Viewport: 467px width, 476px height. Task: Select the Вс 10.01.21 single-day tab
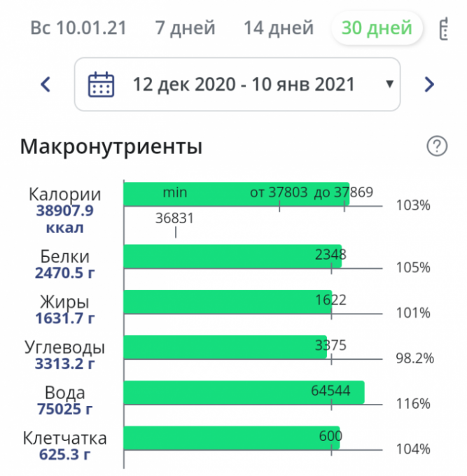pyautogui.click(x=78, y=29)
